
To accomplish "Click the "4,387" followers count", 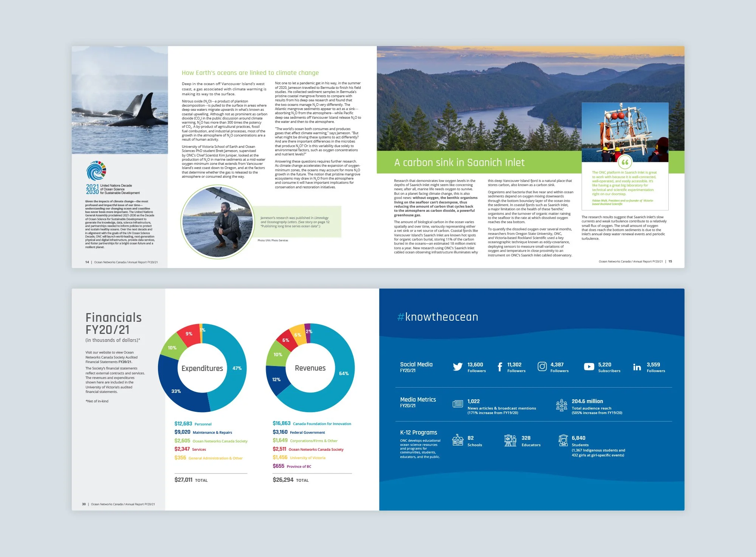I will pos(557,365).
